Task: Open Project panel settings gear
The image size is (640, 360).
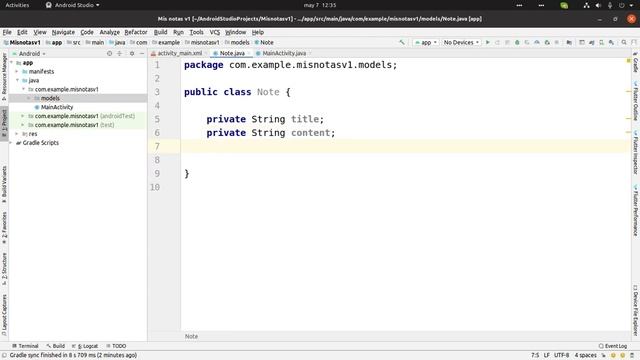Action: pos(132,53)
